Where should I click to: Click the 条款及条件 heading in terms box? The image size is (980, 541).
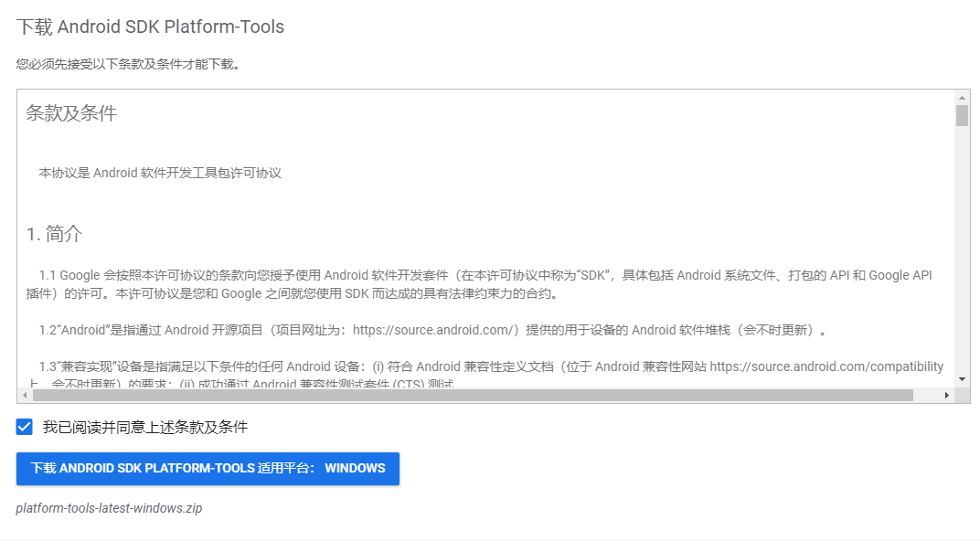[71, 113]
